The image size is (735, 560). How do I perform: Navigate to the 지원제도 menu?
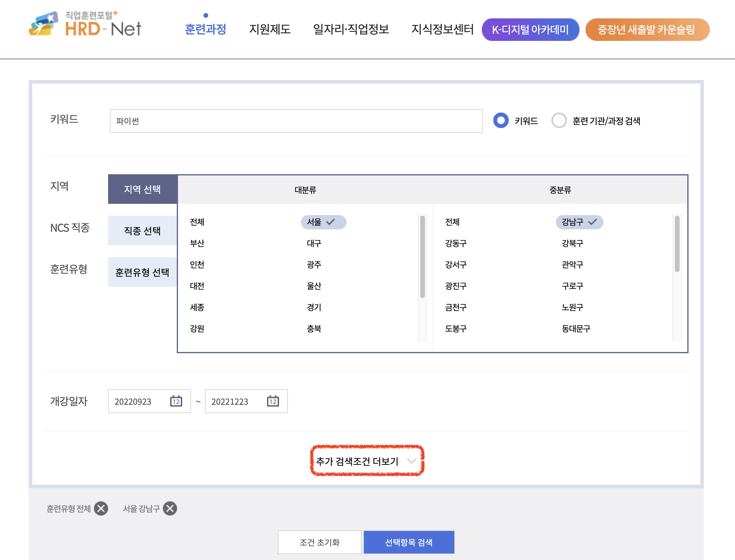pyautogui.click(x=270, y=29)
